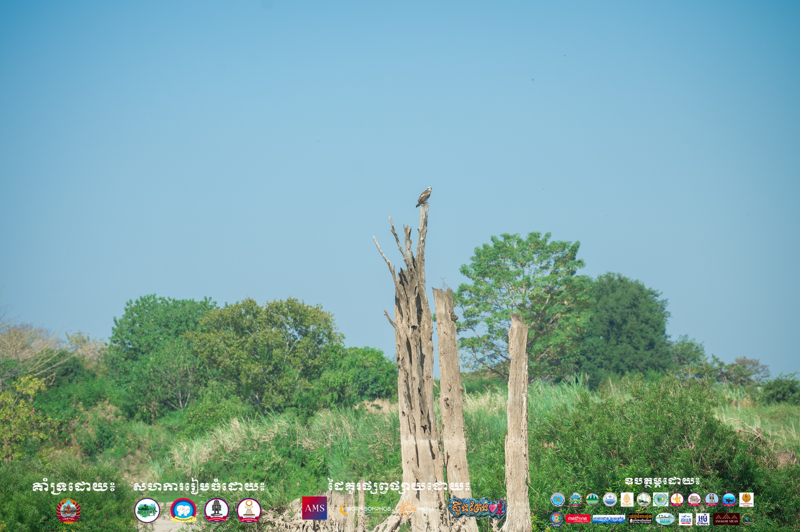Click the blue mountain sponsor logo
This screenshot has width=800, height=532.
click(x=685, y=519)
